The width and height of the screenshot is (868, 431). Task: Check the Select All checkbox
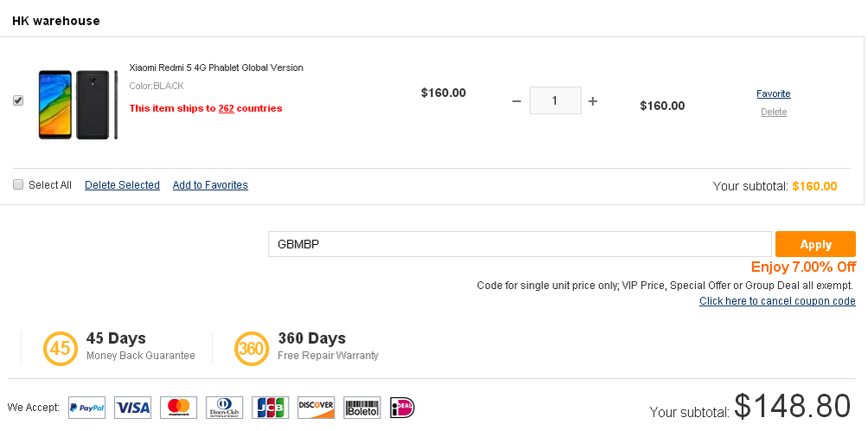click(19, 184)
